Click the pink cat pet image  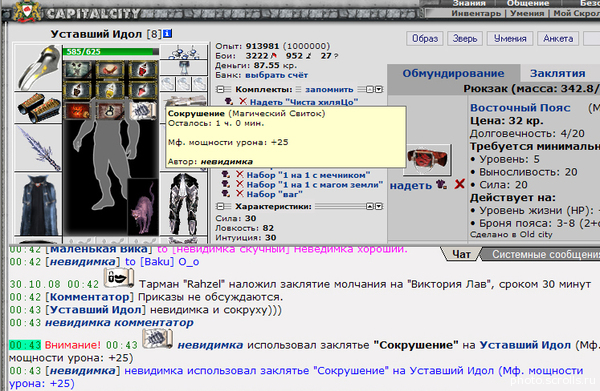pos(143,207)
